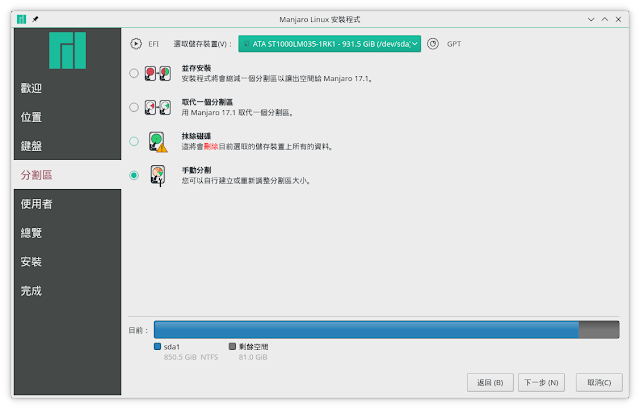Screen dimensions: 640x409
Task: Select the erase disk (抹除磁碟) radio button
Action: pos(134,141)
